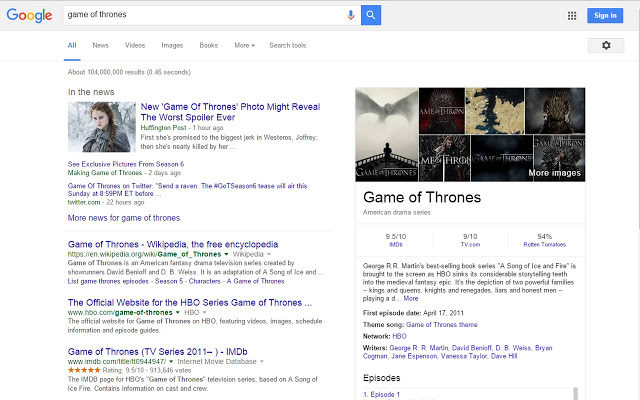The image size is (640, 400).
Task: Expand the Wikipedia URL green arrow dropdown
Action: (x=226, y=254)
